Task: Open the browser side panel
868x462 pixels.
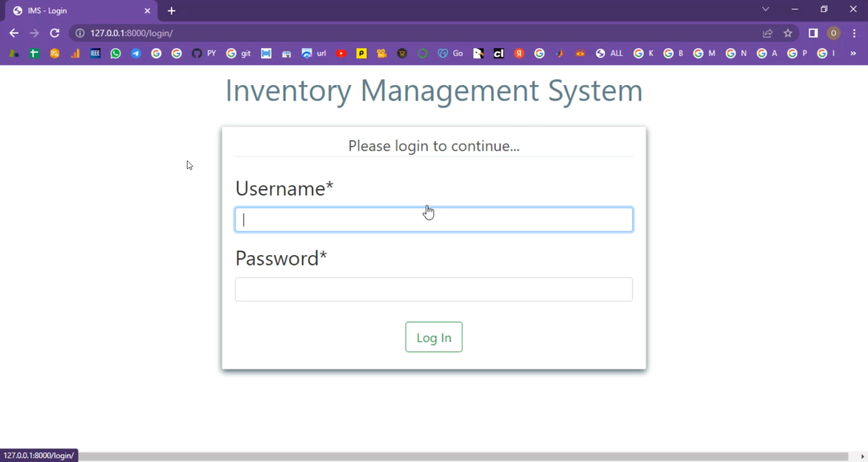Action: 813,33
